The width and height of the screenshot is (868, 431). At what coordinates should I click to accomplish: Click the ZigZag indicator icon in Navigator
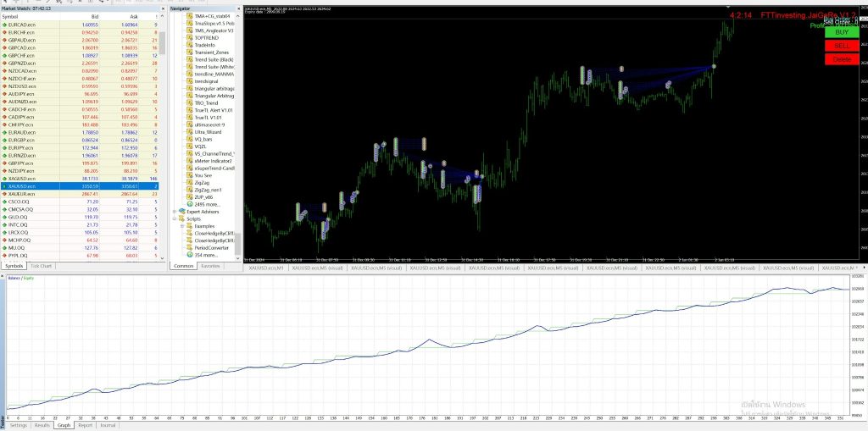188,182
